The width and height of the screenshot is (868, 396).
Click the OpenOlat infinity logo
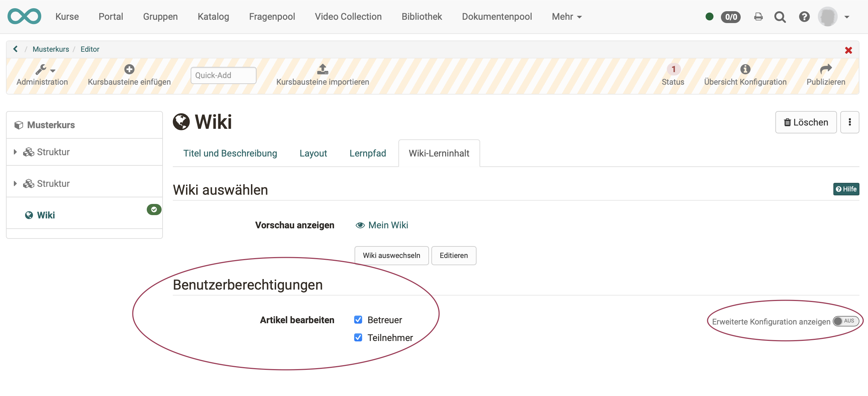point(24,16)
